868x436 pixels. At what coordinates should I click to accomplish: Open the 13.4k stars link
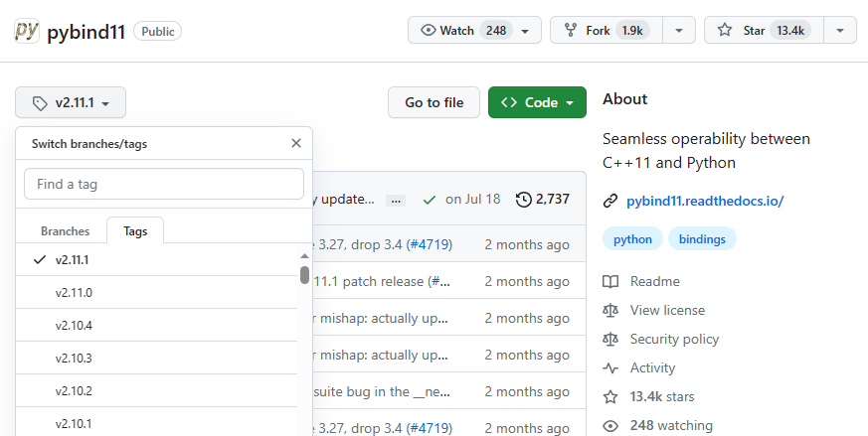pos(662,396)
